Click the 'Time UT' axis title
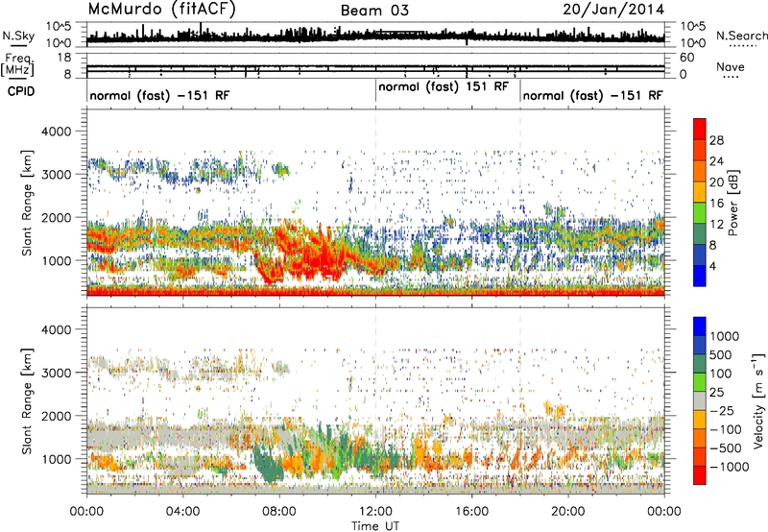 pyautogui.click(x=375, y=525)
